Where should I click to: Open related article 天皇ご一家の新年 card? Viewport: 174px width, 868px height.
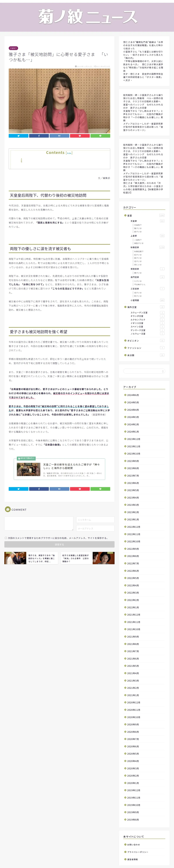tap(59, 469)
